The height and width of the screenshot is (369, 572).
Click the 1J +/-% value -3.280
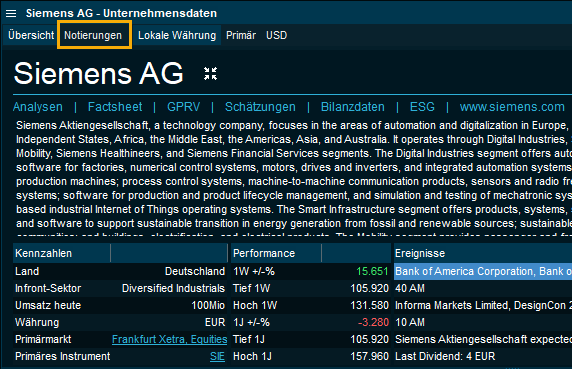[x=373, y=322]
